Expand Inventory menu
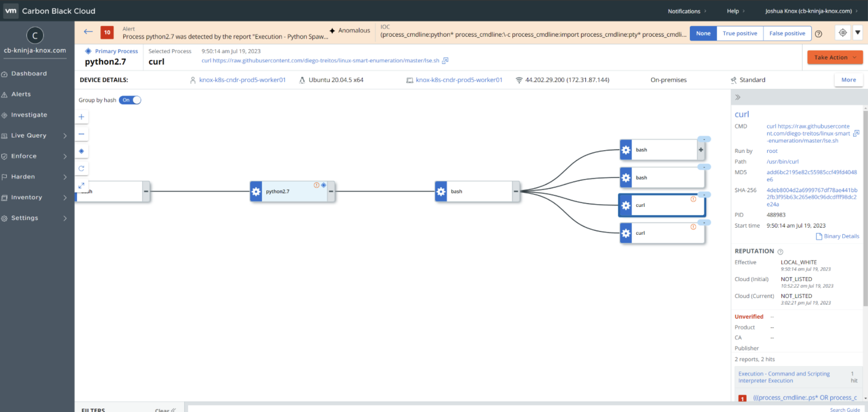Viewport: 868px width, 412px height. pos(65,197)
